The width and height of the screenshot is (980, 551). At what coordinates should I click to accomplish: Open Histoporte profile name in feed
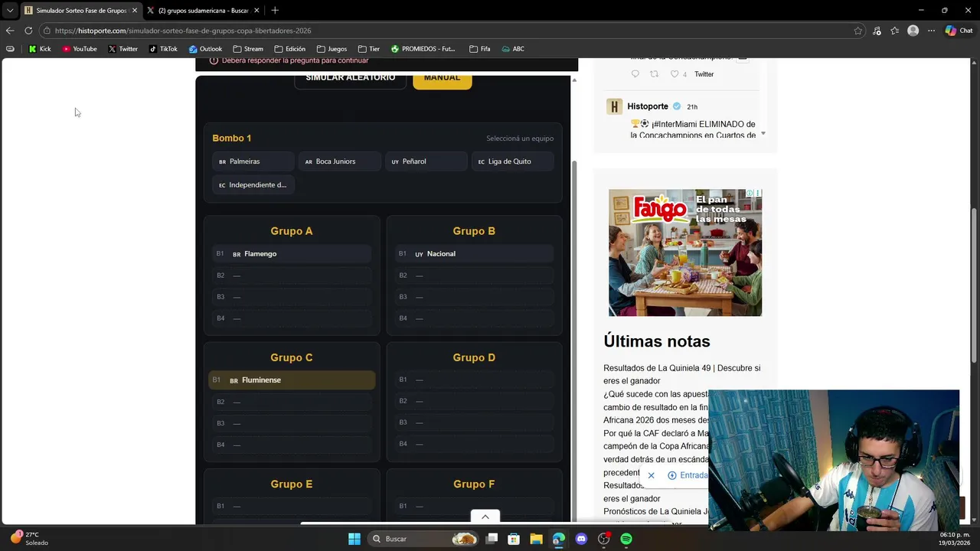(648, 106)
